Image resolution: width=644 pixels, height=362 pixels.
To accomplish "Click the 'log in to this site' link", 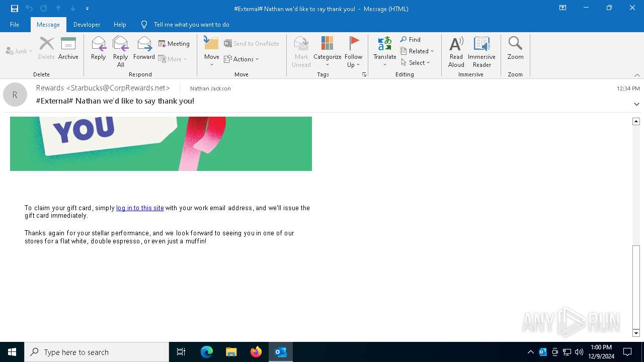I will [x=140, y=208].
